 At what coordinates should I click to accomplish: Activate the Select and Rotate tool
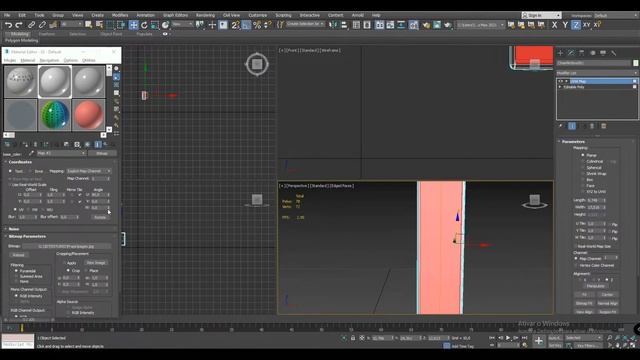[x=144, y=25]
